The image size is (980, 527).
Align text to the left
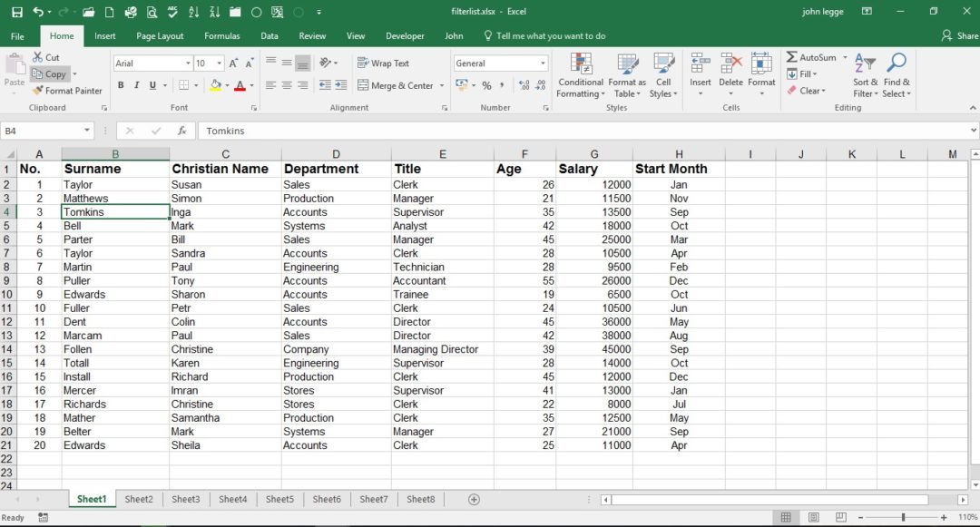point(270,85)
